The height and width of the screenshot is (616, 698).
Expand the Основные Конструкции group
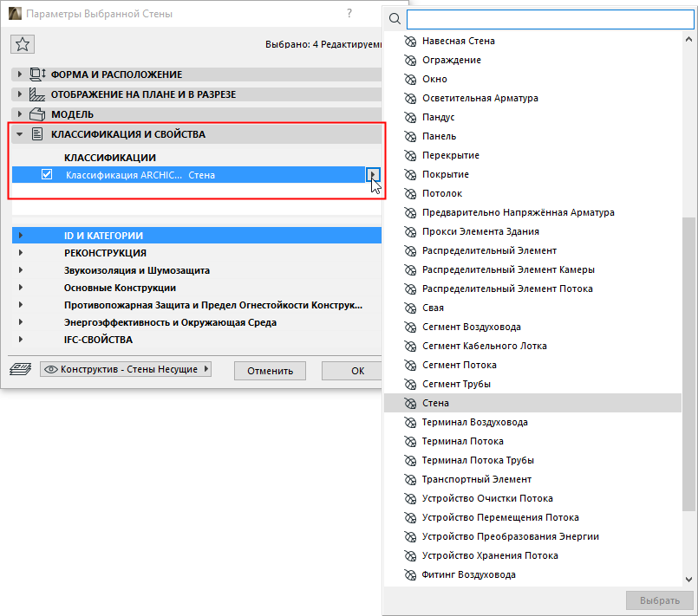tap(21, 288)
